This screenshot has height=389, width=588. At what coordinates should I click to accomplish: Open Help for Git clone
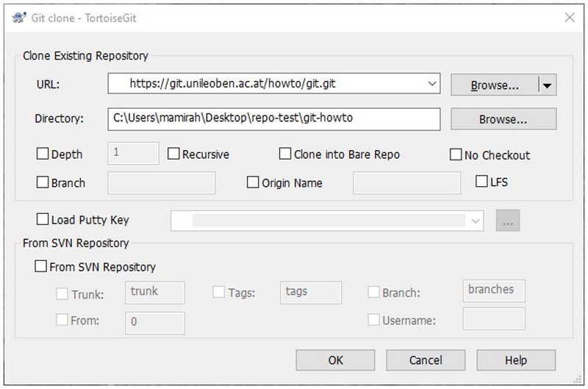coord(516,360)
